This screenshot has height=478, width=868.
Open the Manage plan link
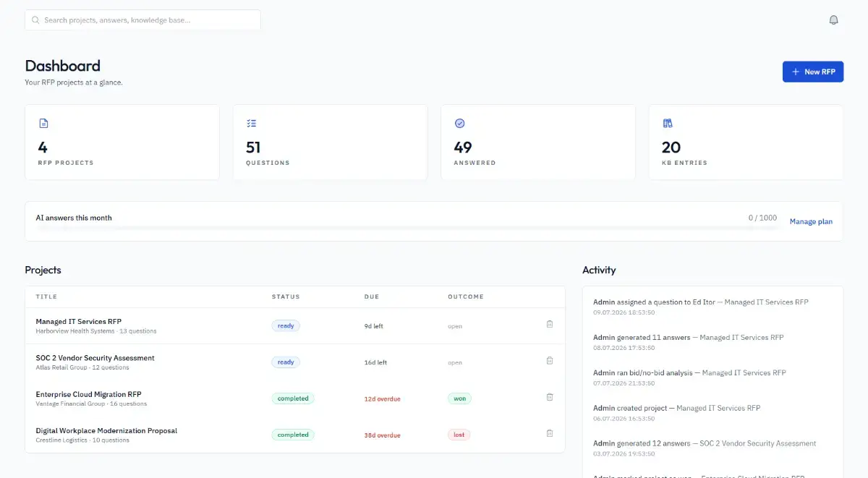point(811,221)
